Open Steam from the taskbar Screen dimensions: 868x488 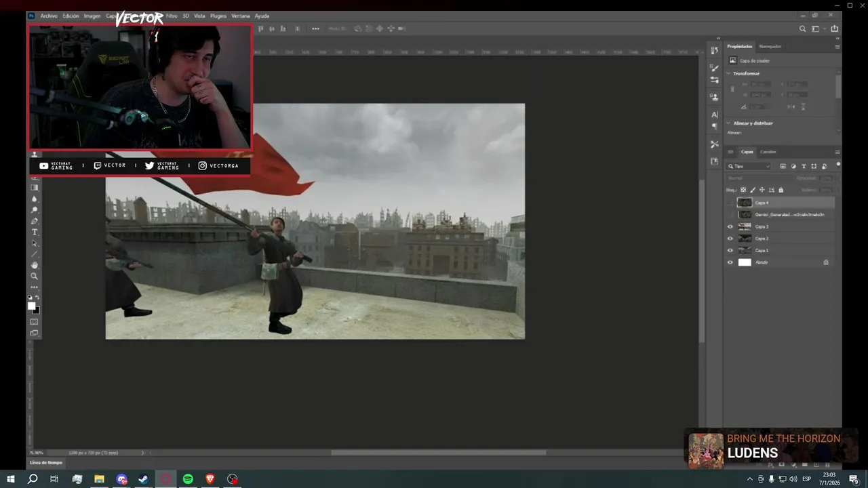[x=144, y=479]
